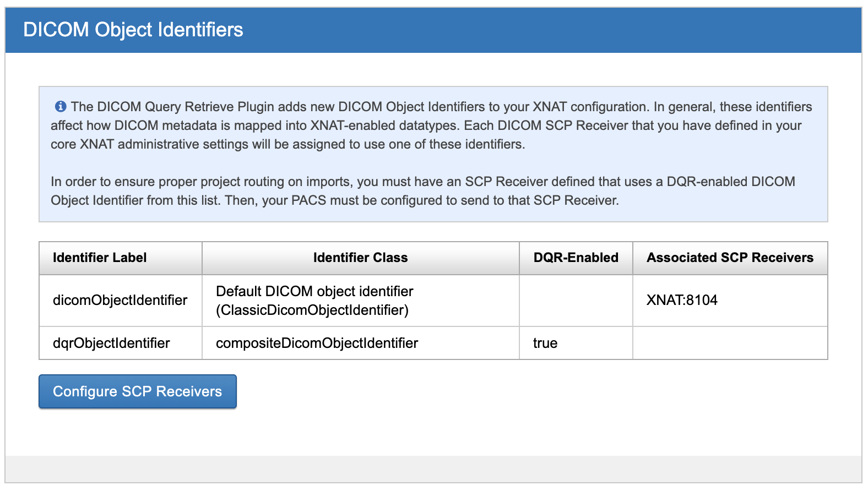Click the DICOM Object Identifiers panel title
Image resolution: width=868 pixels, height=491 pixels.
(133, 30)
